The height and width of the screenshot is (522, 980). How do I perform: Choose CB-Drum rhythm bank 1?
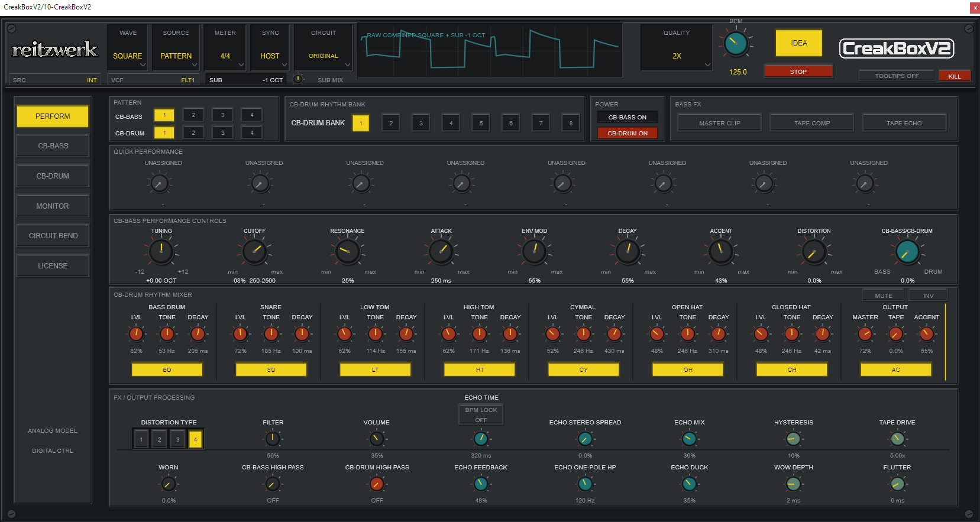361,123
